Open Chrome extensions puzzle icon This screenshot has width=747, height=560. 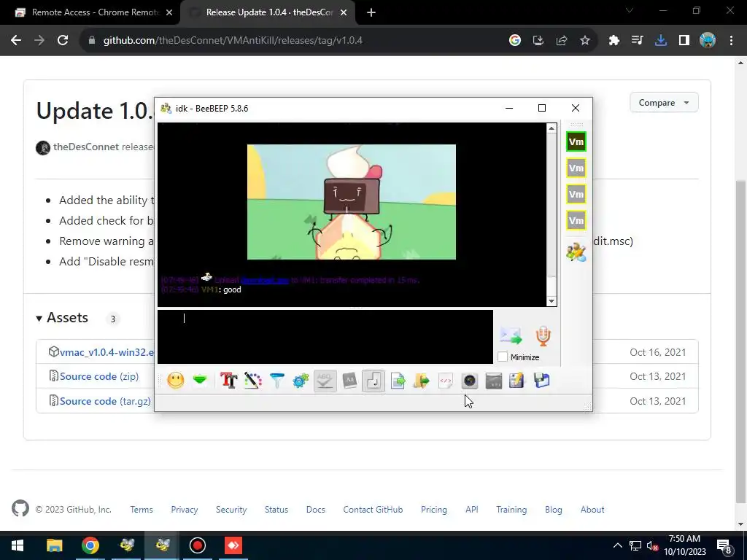[x=614, y=41]
